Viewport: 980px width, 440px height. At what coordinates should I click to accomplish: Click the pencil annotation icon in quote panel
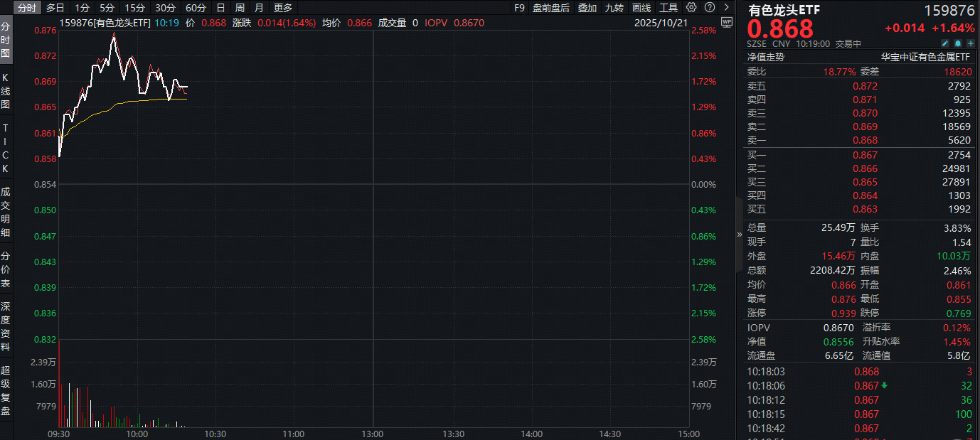pyautogui.click(x=945, y=43)
